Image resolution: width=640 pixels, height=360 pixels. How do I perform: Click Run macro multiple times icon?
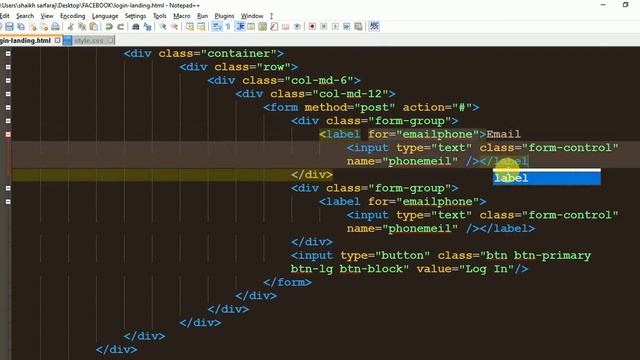pyautogui.click(x=347, y=27)
